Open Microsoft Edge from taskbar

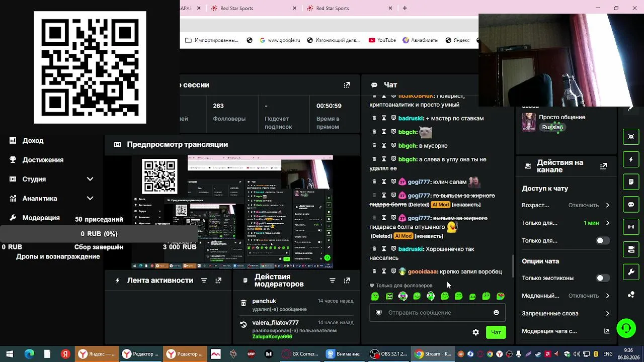click(29, 354)
